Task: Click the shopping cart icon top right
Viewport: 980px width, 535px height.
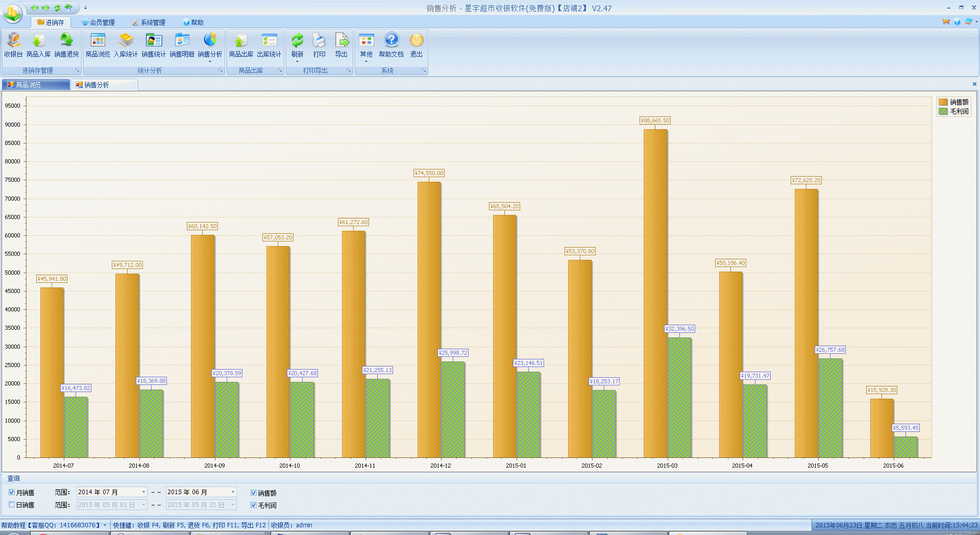Action: point(946,21)
